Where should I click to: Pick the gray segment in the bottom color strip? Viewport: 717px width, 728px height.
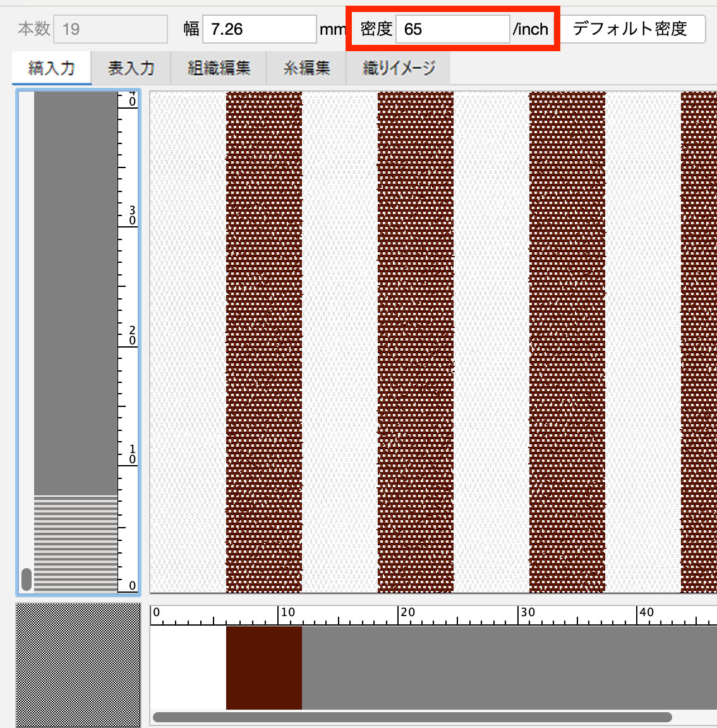pos(505,667)
